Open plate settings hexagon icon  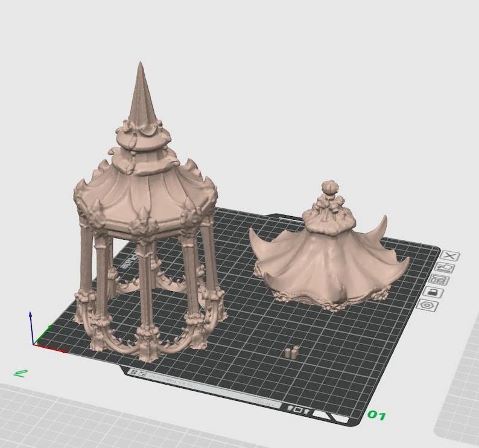[x=428, y=305]
